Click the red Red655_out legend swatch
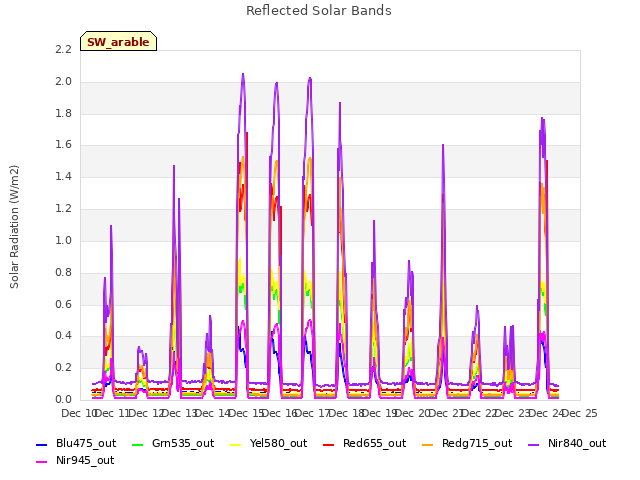The image size is (640, 480). pos(329,444)
